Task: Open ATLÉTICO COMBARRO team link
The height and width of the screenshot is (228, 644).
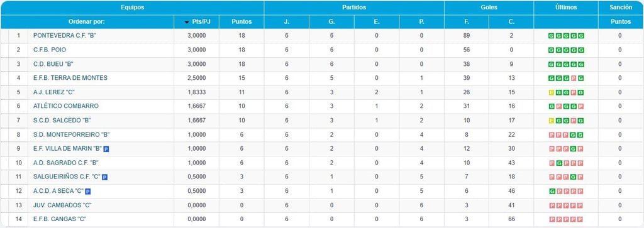Action: (65, 106)
